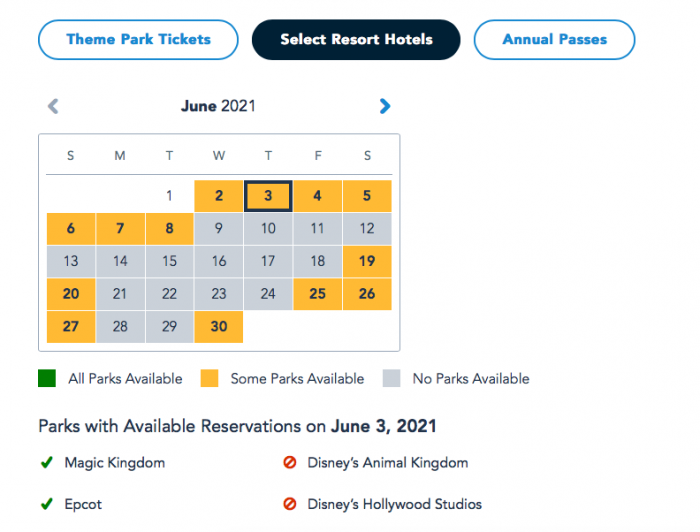Pick June 8 calendar date

click(x=170, y=228)
